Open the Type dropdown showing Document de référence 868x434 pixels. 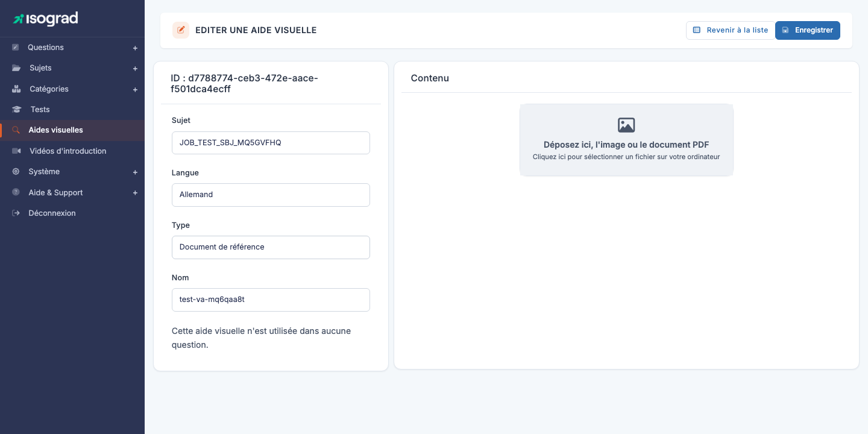click(271, 247)
